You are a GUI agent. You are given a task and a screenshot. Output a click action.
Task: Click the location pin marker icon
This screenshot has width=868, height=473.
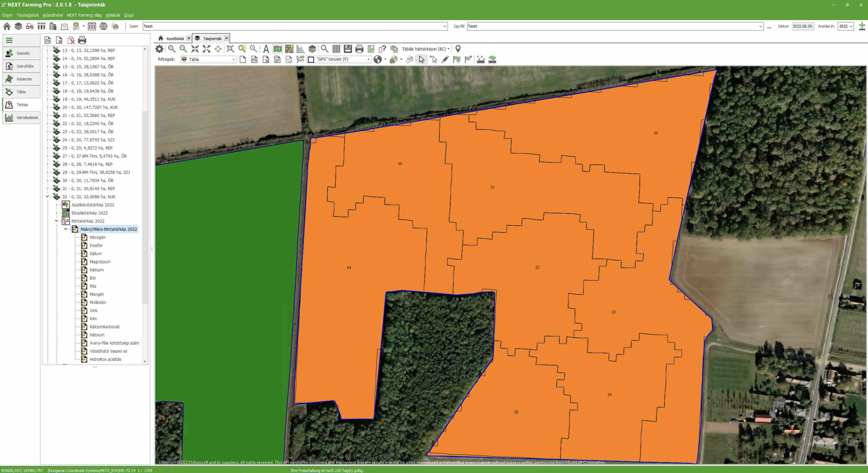tap(458, 49)
